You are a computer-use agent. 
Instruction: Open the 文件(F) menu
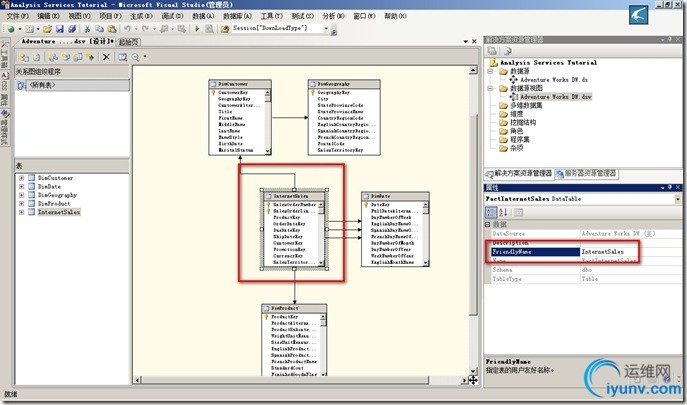click(18, 16)
